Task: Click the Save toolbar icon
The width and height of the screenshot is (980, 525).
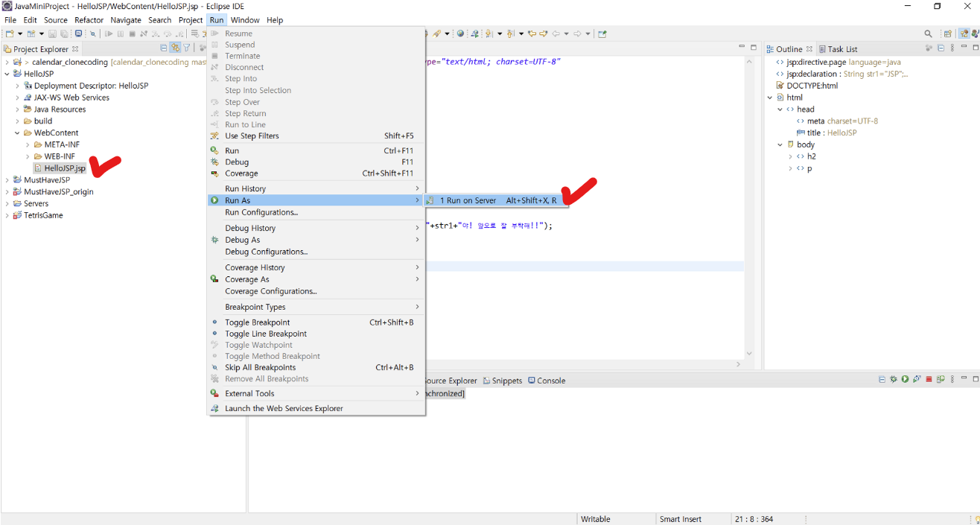Action: tap(52, 34)
